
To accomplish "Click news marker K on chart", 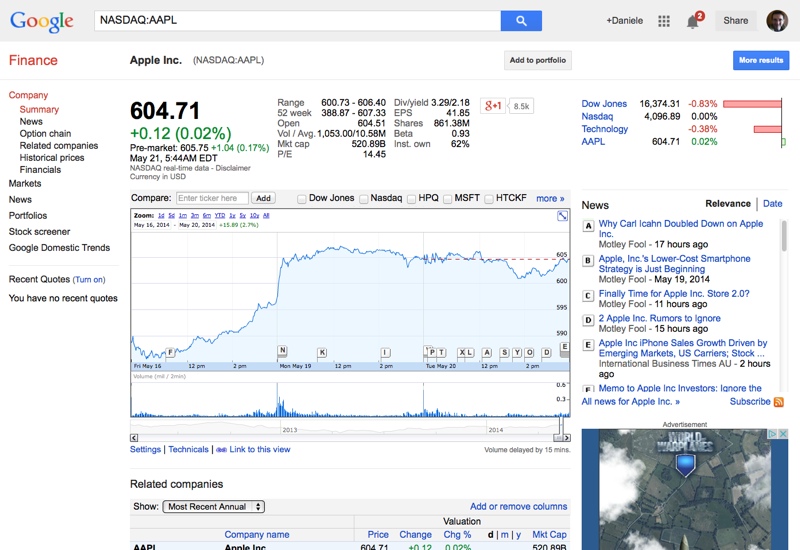I will (322, 352).
